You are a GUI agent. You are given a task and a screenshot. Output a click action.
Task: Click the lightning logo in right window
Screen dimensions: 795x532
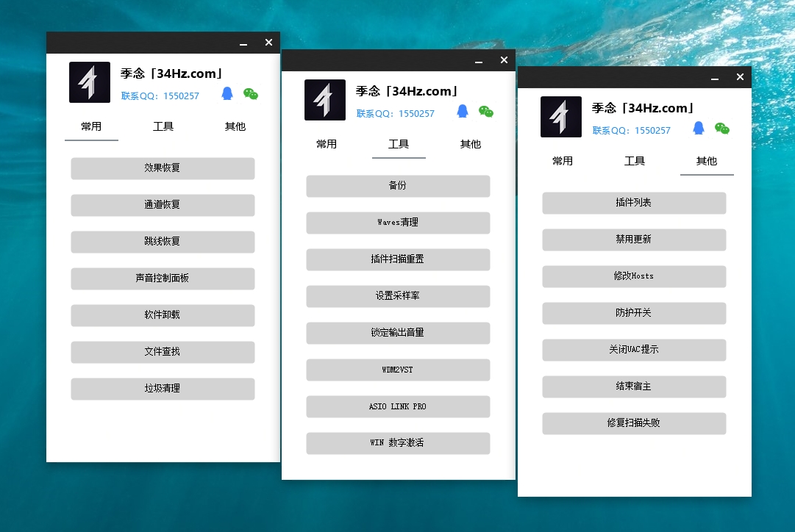(x=560, y=117)
